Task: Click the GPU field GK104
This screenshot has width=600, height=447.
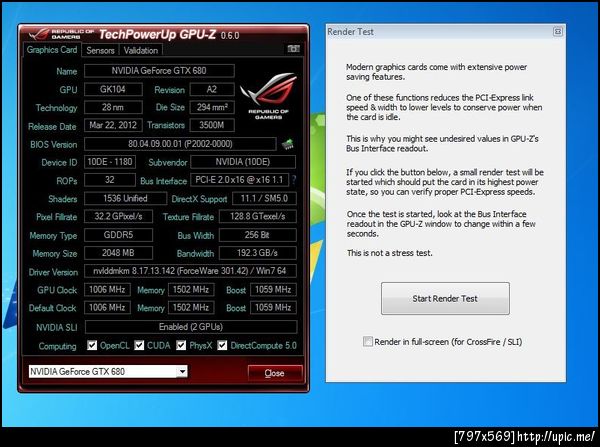Action: click(x=113, y=89)
